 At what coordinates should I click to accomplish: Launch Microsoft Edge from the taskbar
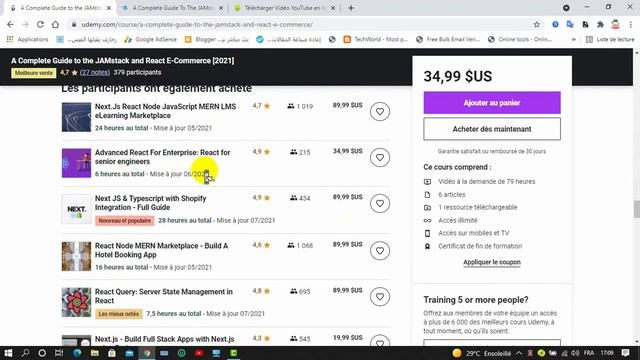pyautogui.click(x=77, y=353)
